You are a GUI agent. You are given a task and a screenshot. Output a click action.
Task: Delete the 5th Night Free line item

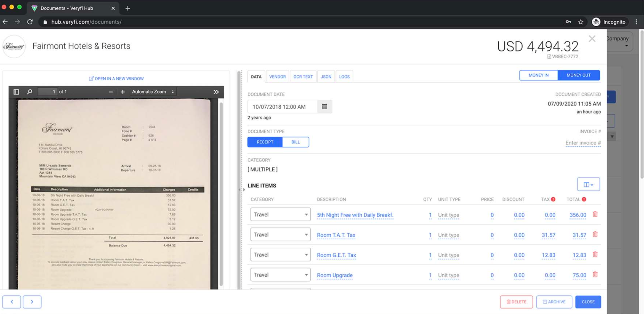[x=595, y=214]
